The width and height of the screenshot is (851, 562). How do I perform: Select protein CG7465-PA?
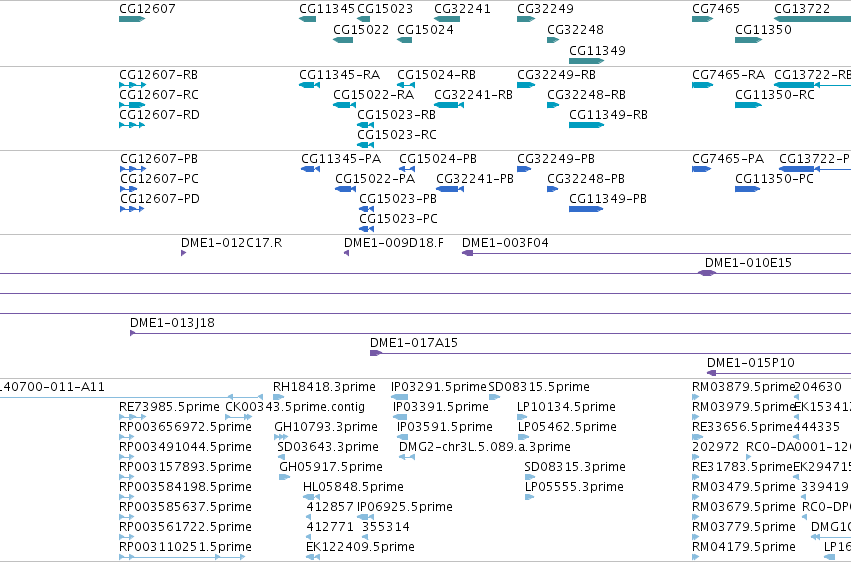[x=701, y=169]
